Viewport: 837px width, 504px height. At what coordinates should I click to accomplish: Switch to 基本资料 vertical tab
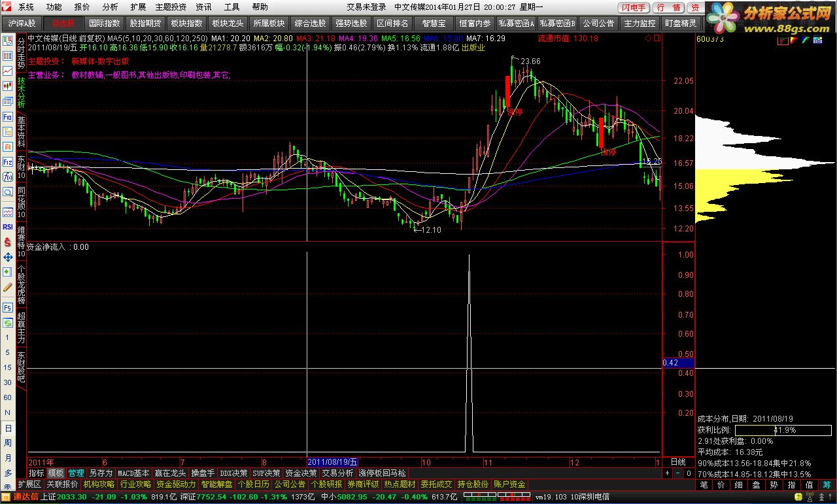[x=22, y=131]
